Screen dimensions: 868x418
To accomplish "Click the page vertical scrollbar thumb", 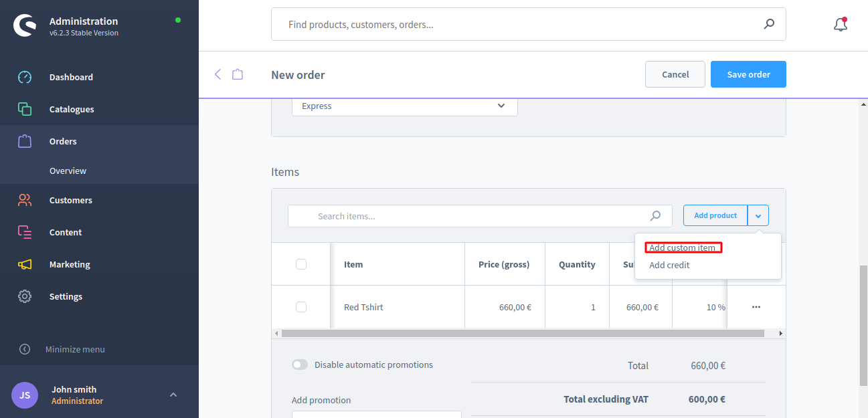I will point(863,326).
